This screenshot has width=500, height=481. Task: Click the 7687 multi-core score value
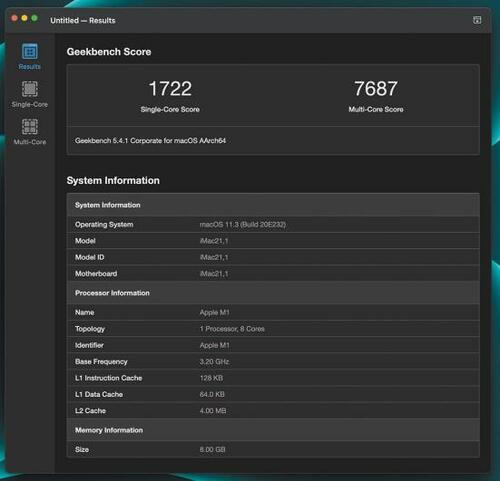tap(376, 89)
